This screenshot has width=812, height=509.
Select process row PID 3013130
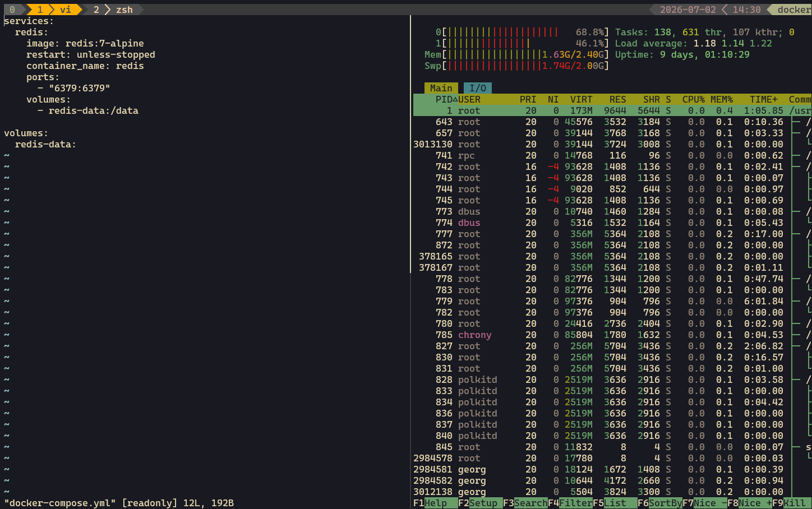tap(612, 144)
